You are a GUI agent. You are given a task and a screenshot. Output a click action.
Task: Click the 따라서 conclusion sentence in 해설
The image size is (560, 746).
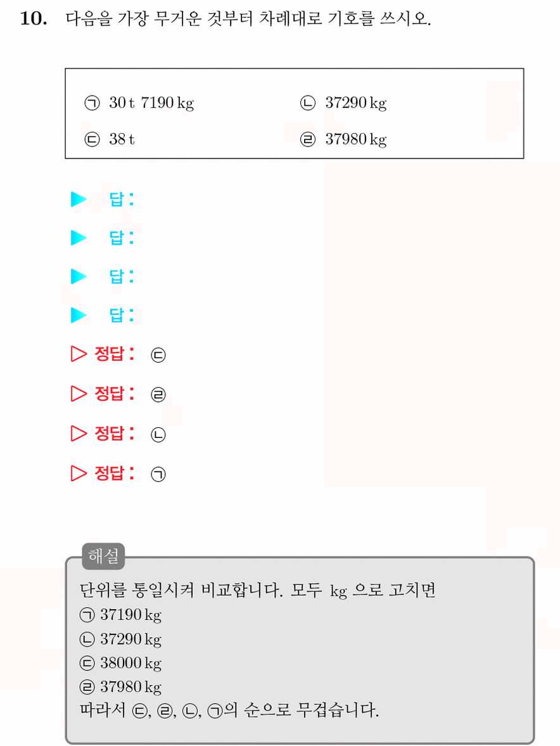pyautogui.click(x=229, y=711)
